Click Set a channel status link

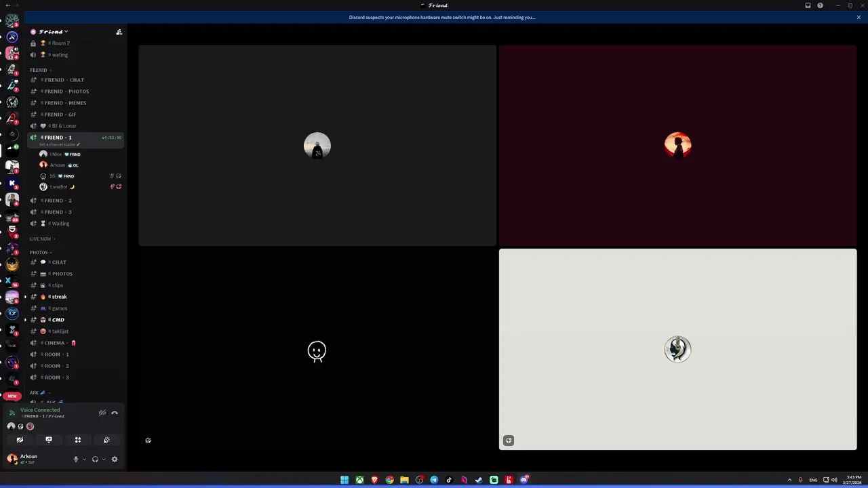(60, 144)
